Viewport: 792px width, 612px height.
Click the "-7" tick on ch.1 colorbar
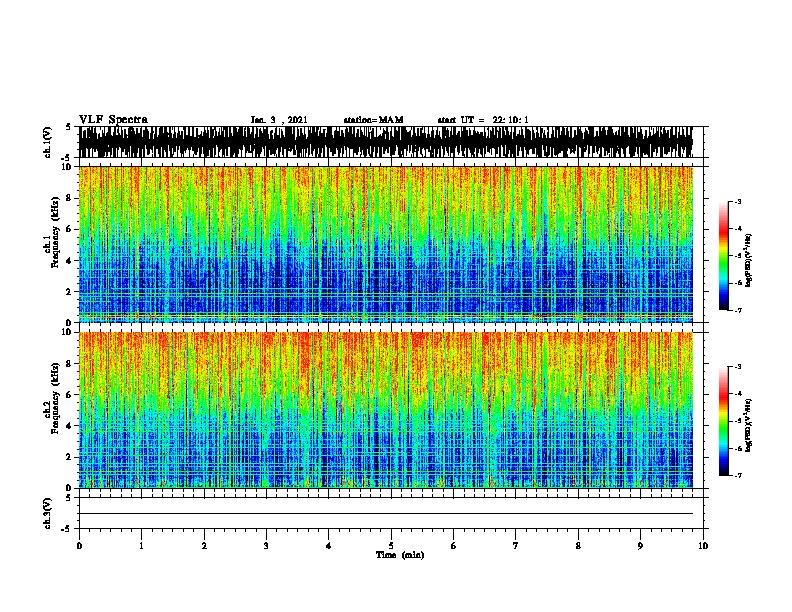click(737, 310)
